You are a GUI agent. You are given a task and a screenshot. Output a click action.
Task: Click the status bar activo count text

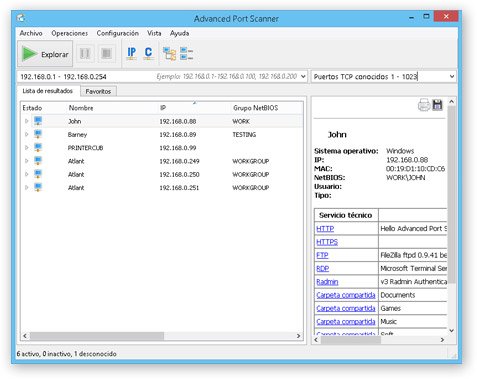coord(66,354)
